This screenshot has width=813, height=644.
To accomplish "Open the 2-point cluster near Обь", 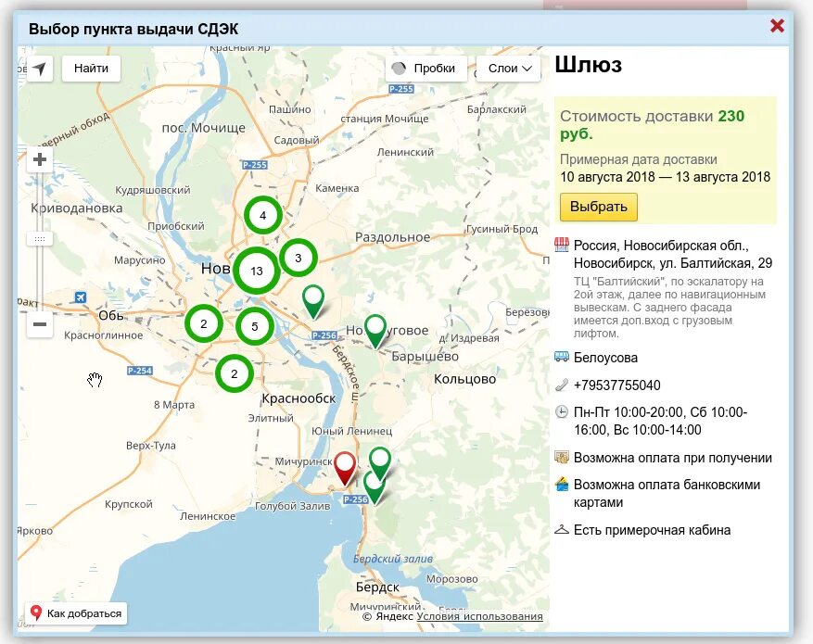I will 204,323.
